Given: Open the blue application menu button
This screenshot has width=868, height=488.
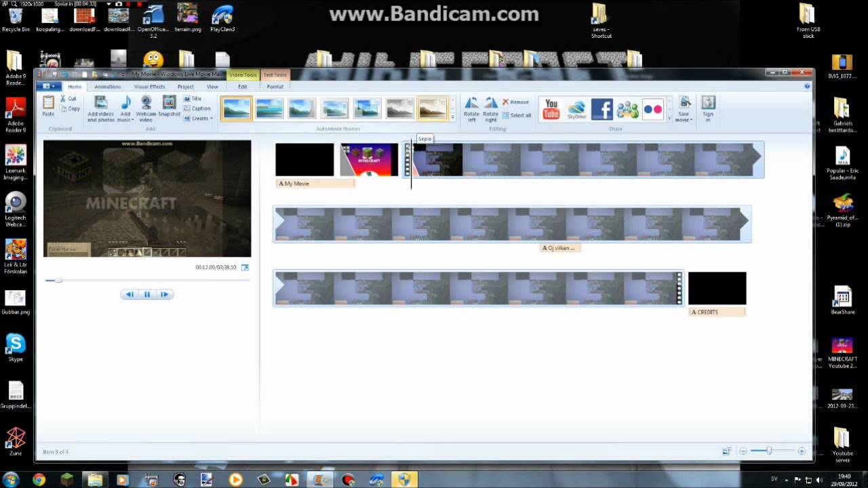Looking at the screenshot, I should (50, 87).
